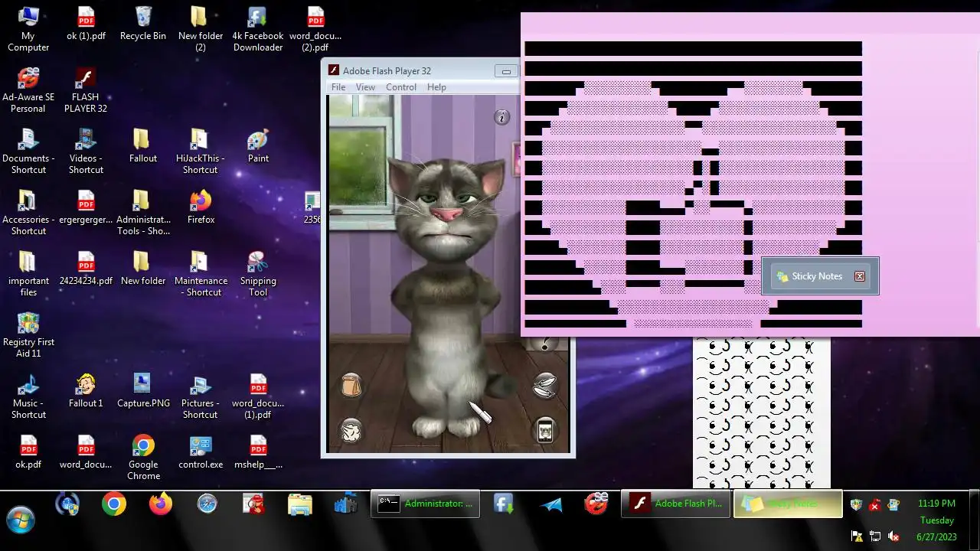The width and height of the screenshot is (980, 551).
Task: Select Registry First Aid 11 icon
Action: 28,335
